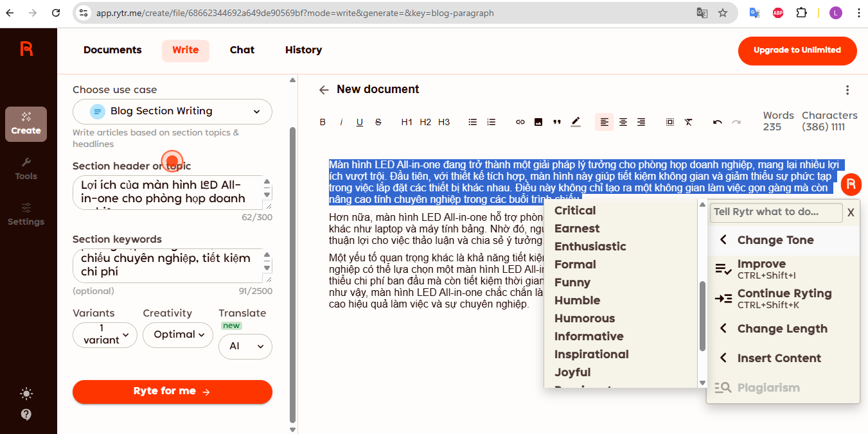Align text to the left
The image size is (868, 434).
pyautogui.click(x=604, y=122)
